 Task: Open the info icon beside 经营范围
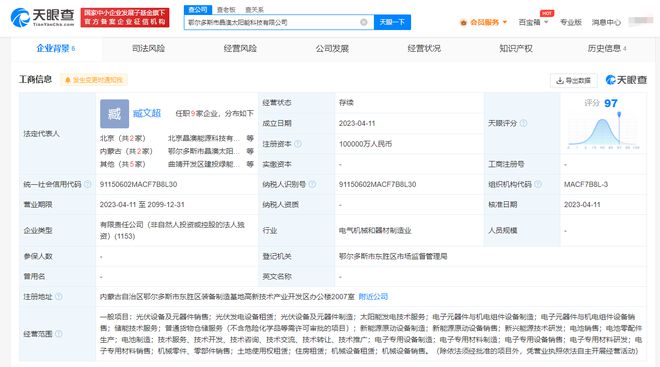click(59, 334)
